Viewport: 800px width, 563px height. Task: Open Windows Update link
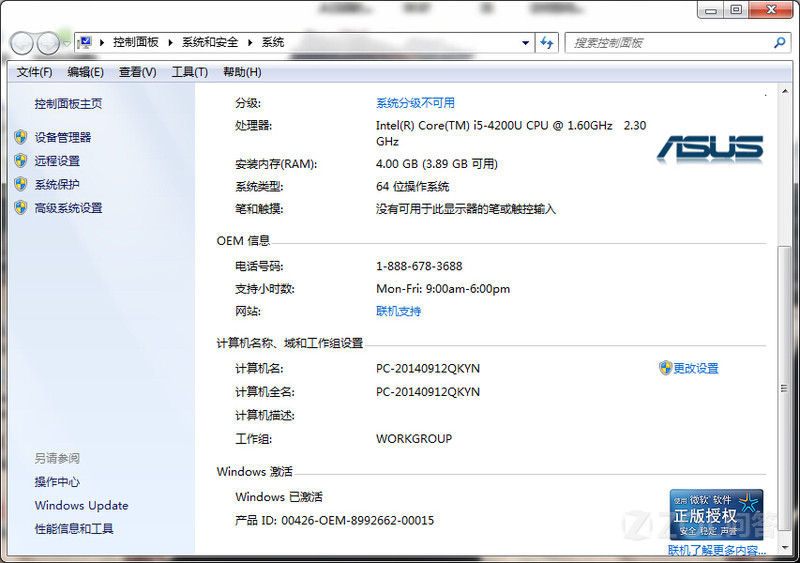pyautogui.click(x=82, y=505)
